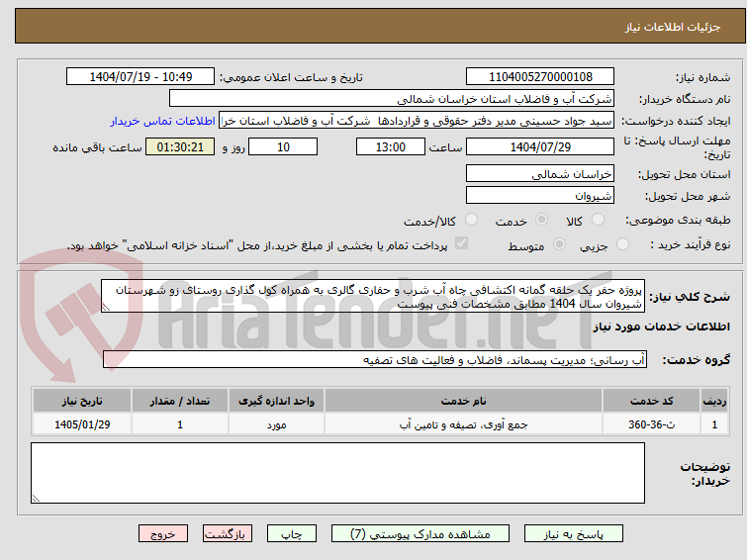Screen dimensions: 747x560
Task: Click the ساعت باقی مانده label
Action: coord(97,147)
